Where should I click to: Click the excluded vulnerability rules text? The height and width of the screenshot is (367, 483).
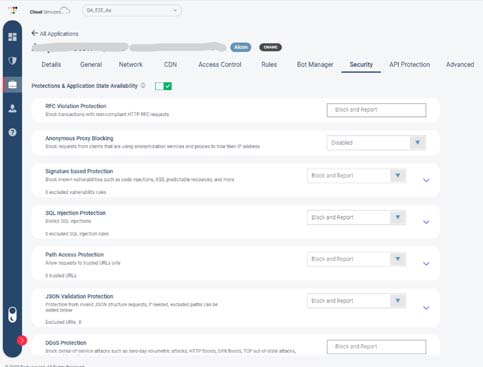click(x=76, y=192)
